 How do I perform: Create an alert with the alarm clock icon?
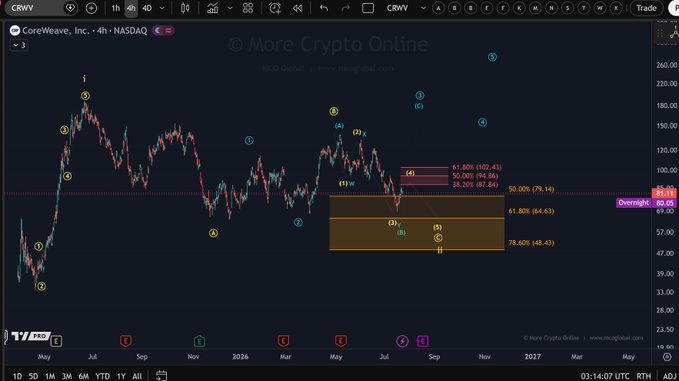point(275,8)
